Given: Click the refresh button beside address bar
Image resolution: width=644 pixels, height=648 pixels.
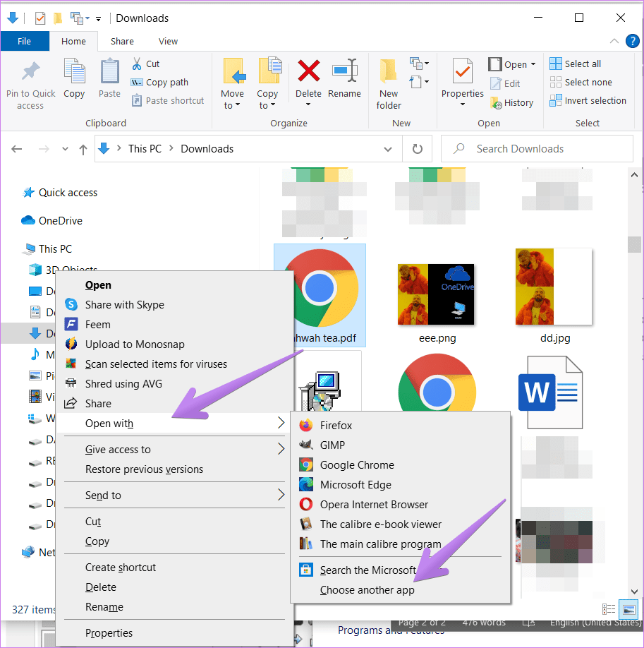Looking at the screenshot, I should tap(418, 149).
